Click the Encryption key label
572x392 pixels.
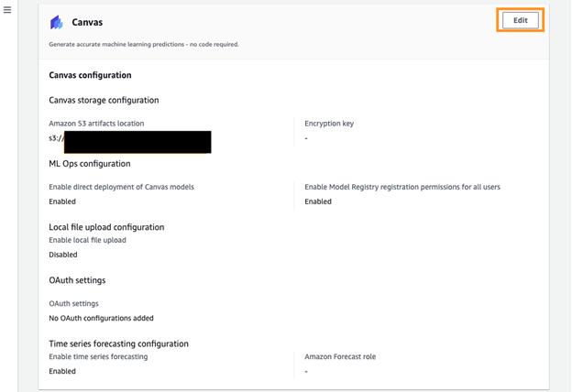click(x=329, y=124)
